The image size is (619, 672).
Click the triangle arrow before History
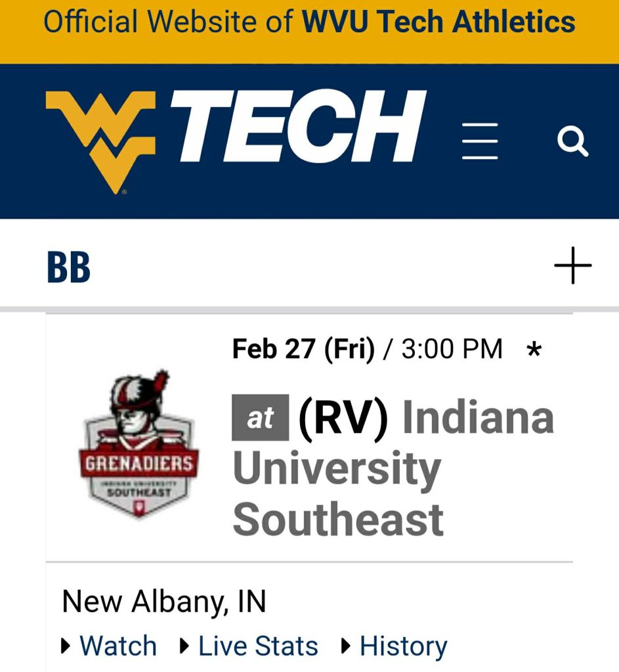click(346, 646)
